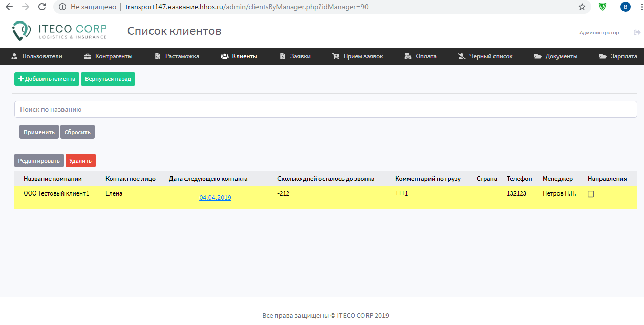
Task: Click the Название компании column header
Action: click(x=53, y=179)
